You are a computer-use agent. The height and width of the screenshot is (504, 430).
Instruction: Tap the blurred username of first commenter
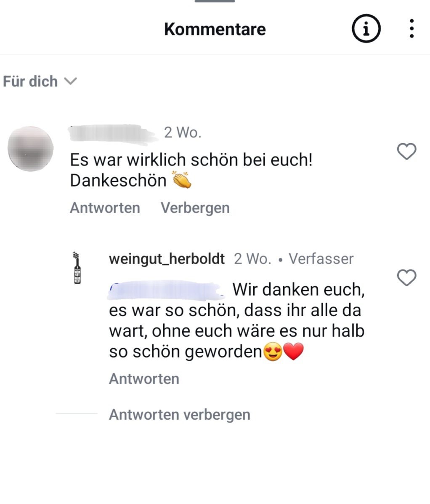tap(112, 133)
